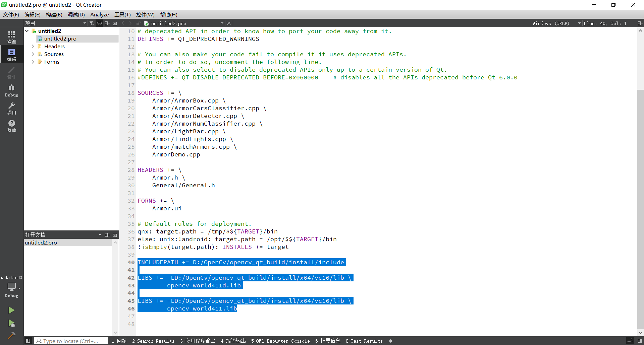Split the editor using top-right icon
This screenshot has height=345, width=644.
[640, 23]
